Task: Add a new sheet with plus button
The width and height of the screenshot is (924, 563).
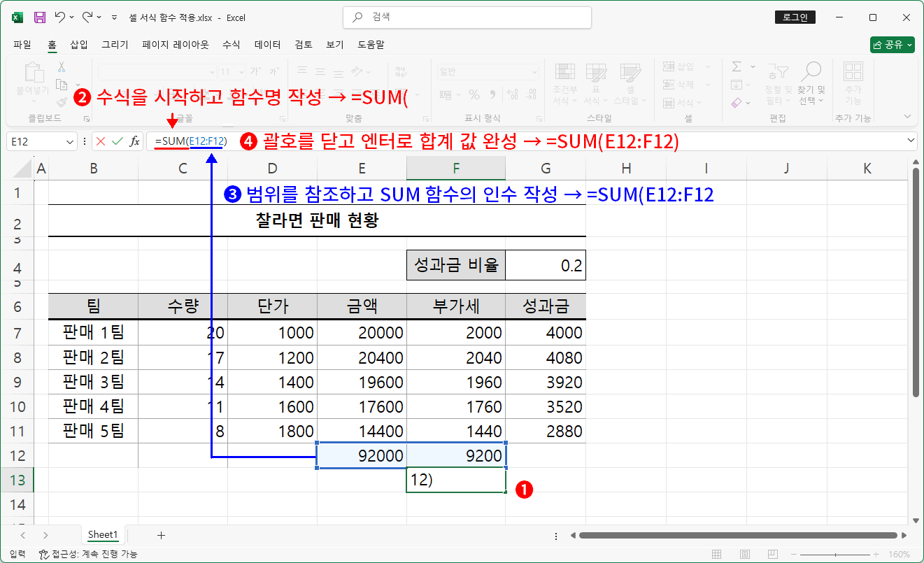Action: [161, 535]
